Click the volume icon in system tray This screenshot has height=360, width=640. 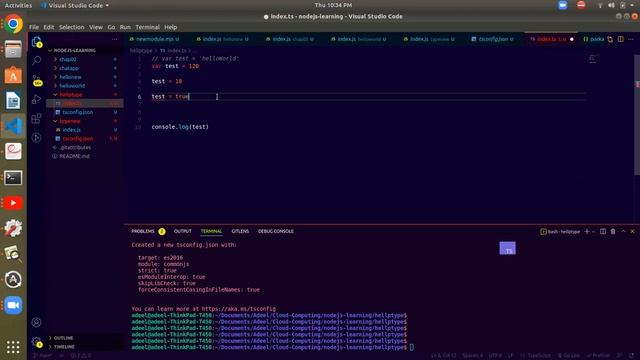(611, 5)
